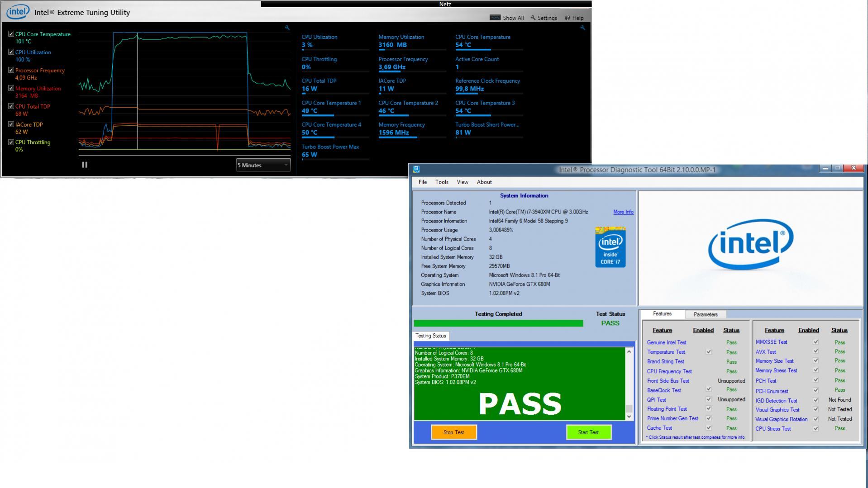Toggle BaseClock Test enabled checkbox
Image resolution: width=868 pixels, height=488 pixels.
pos(708,389)
